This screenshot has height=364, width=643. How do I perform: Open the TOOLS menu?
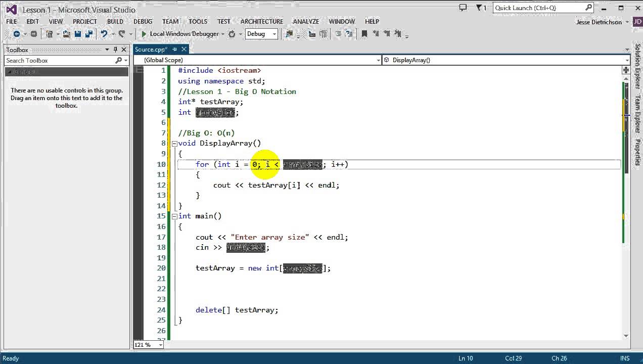[x=198, y=22]
